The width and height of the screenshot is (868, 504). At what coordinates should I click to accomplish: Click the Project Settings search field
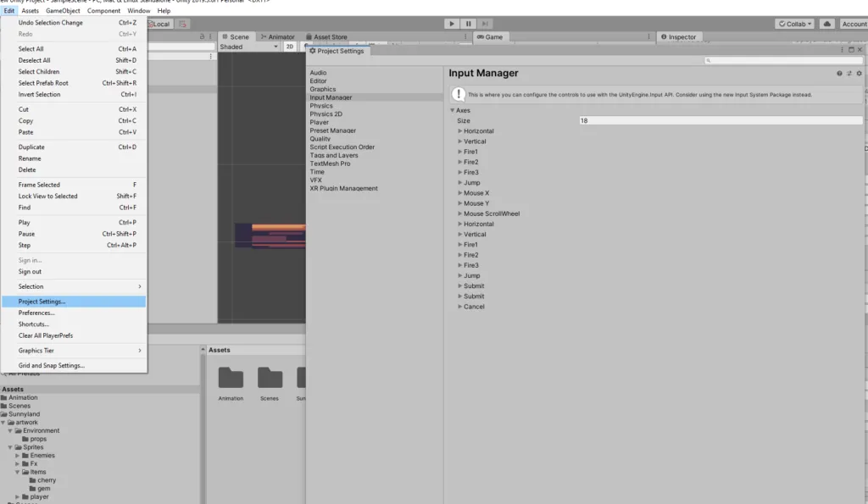(x=783, y=60)
